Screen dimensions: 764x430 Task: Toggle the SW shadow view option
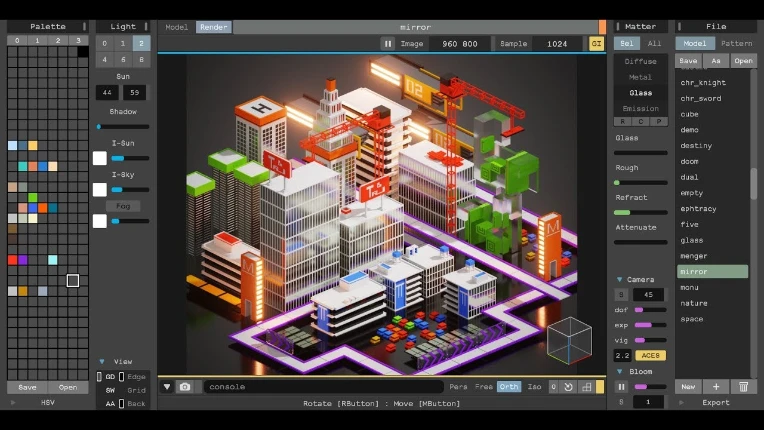pyautogui.click(x=110, y=391)
